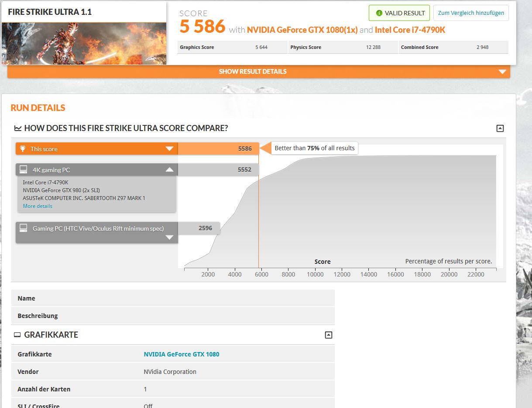The width and height of the screenshot is (532, 408).
Task: Click the Better than 75% tooltip
Action: [314, 148]
